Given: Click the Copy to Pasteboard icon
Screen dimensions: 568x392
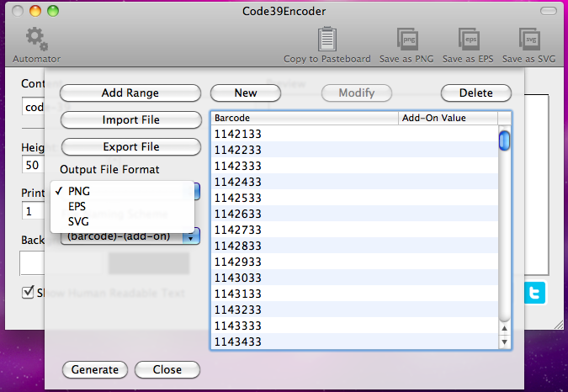Looking at the screenshot, I should 327,39.
